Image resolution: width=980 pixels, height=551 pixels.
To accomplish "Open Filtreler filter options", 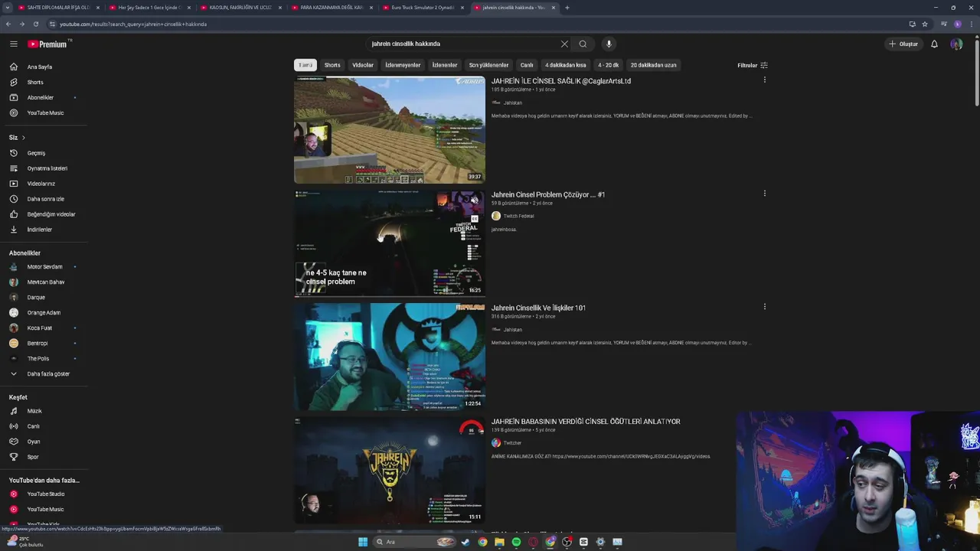I will click(x=752, y=65).
